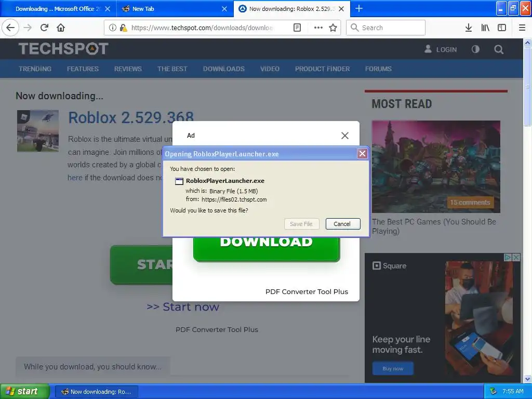This screenshot has height=399, width=532.
Task: Click the techspot.com URL address field
Action: [202, 28]
